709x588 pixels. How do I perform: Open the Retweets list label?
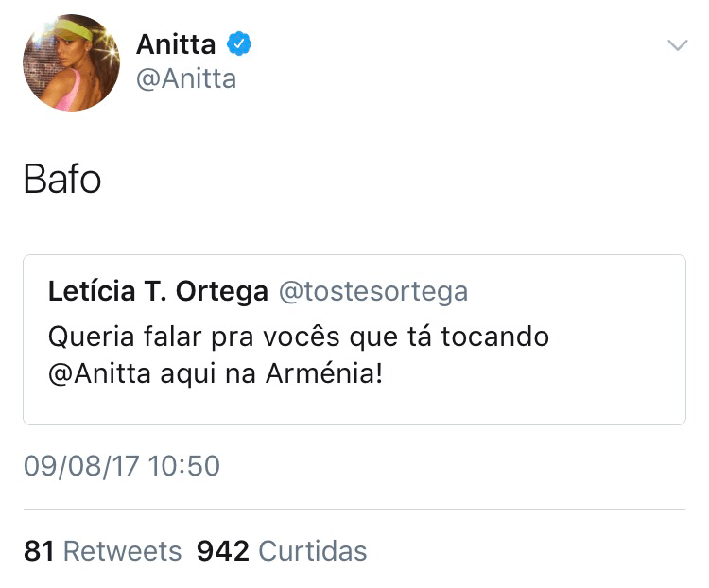point(122,551)
